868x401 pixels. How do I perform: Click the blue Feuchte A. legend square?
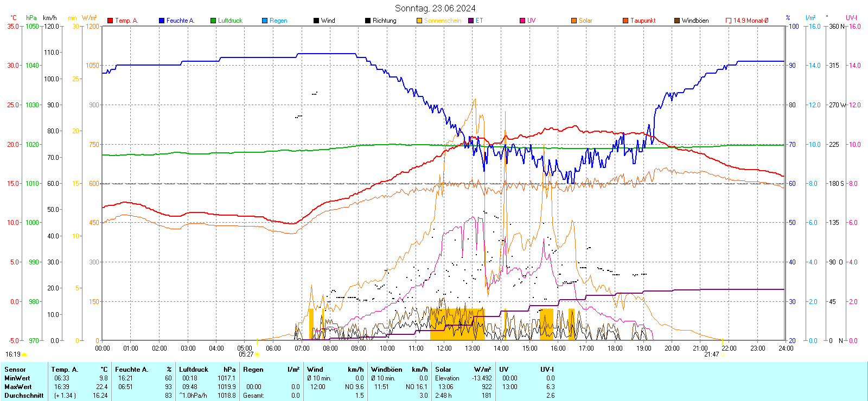point(162,21)
